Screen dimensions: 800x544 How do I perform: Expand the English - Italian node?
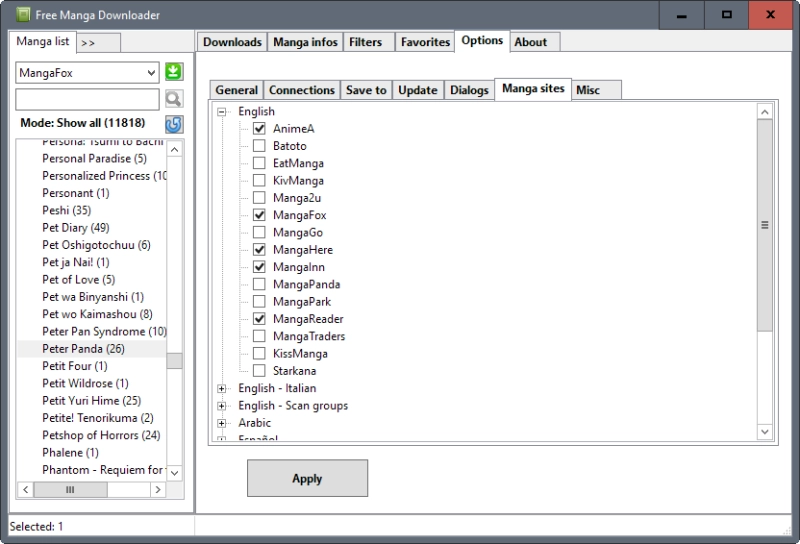[x=221, y=389]
